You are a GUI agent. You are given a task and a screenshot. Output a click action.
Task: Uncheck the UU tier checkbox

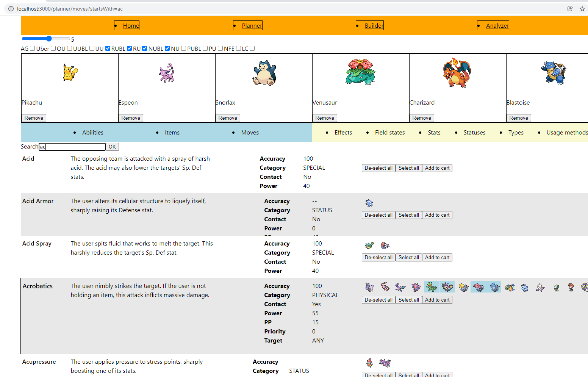click(108, 48)
